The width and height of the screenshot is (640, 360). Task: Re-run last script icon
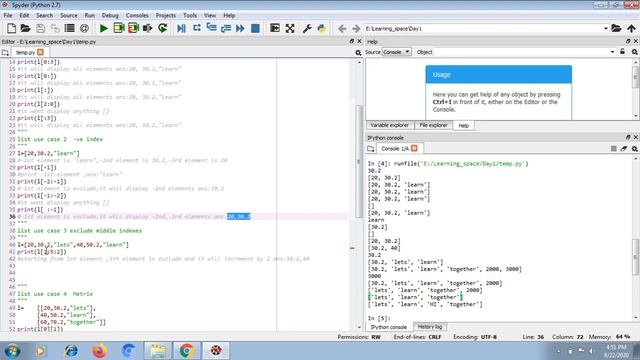pyautogui.click(x=162, y=28)
